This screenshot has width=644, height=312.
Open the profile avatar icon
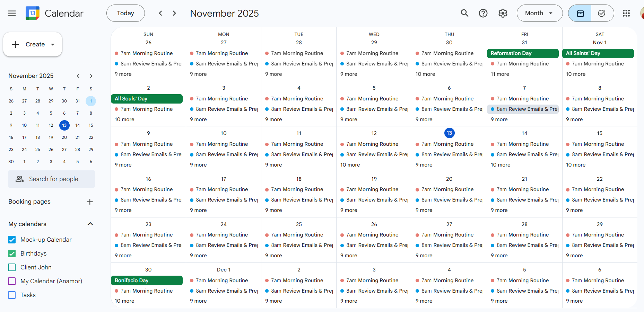642,13
